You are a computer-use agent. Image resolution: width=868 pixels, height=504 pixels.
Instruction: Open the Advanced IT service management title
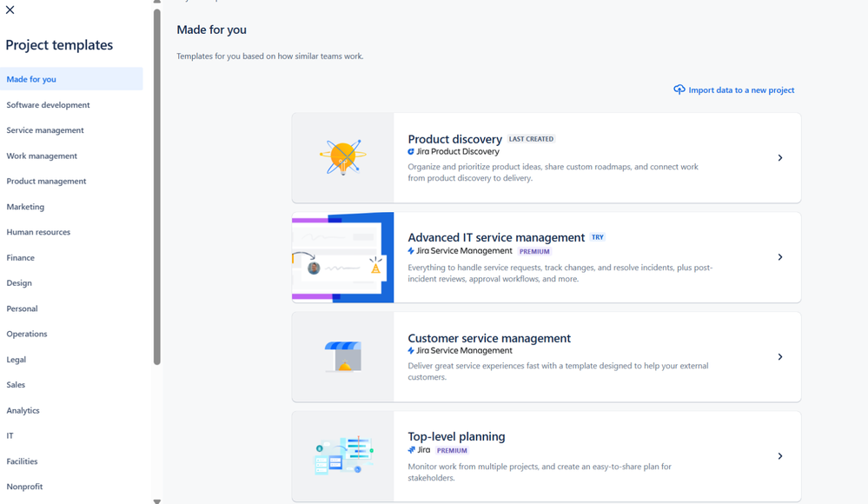(496, 237)
